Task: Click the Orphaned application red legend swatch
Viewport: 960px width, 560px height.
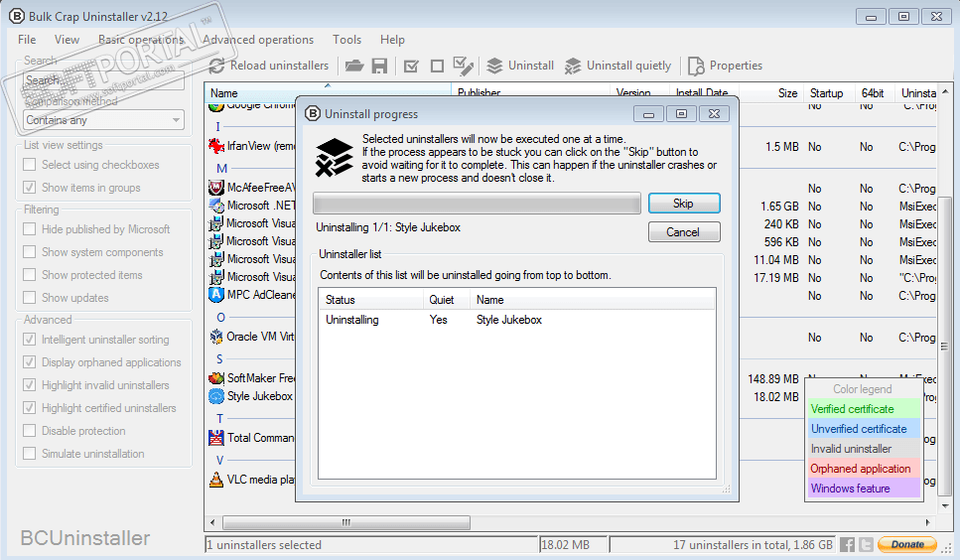Action: (x=864, y=469)
